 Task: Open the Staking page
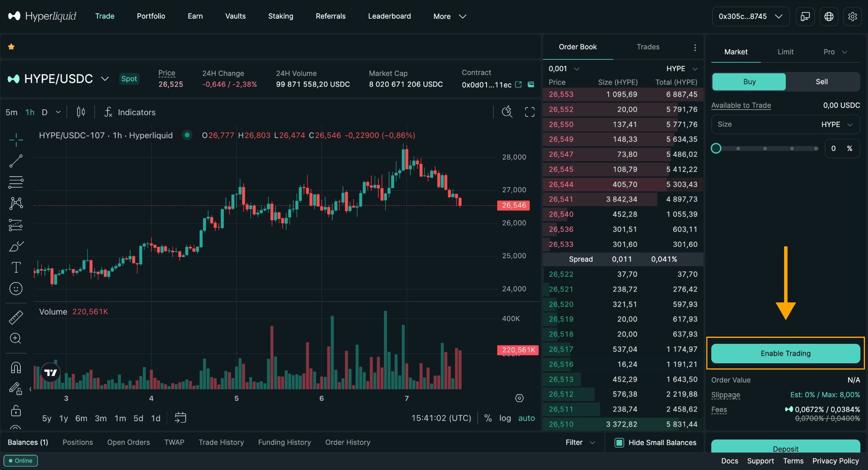281,16
